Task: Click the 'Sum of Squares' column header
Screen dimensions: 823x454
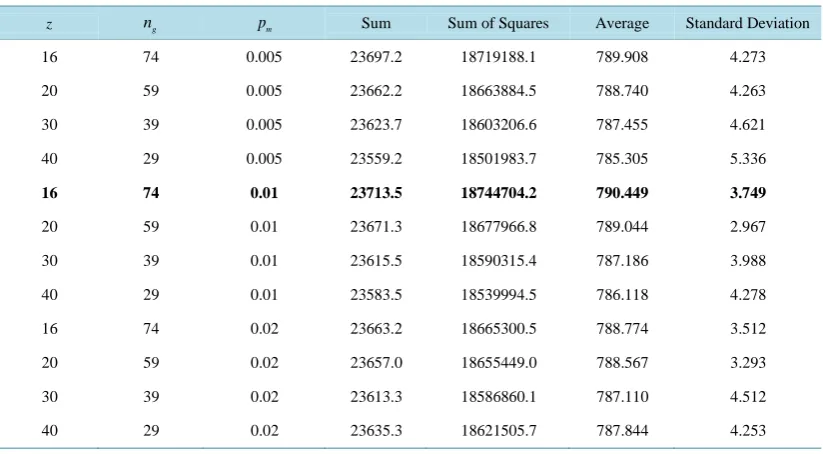Action: pyautogui.click(x=498, y=24)
